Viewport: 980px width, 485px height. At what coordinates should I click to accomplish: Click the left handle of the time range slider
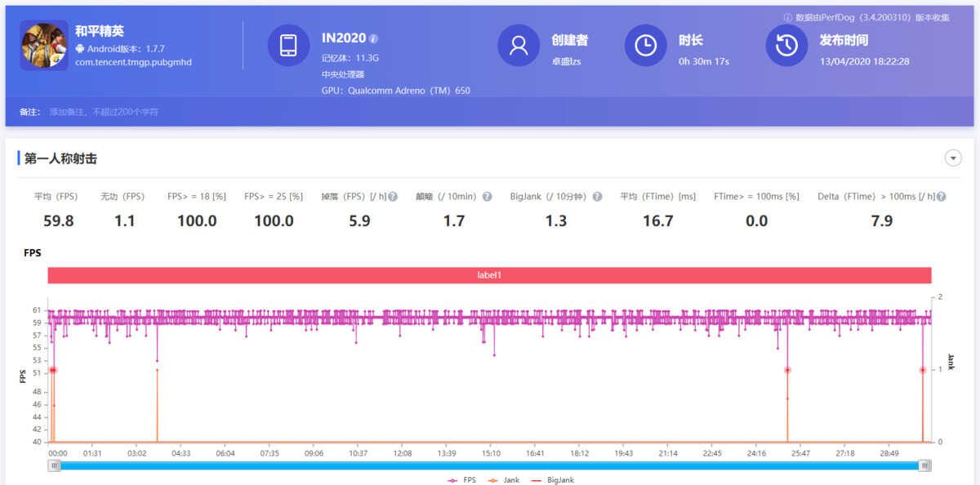tap(54, 465)
